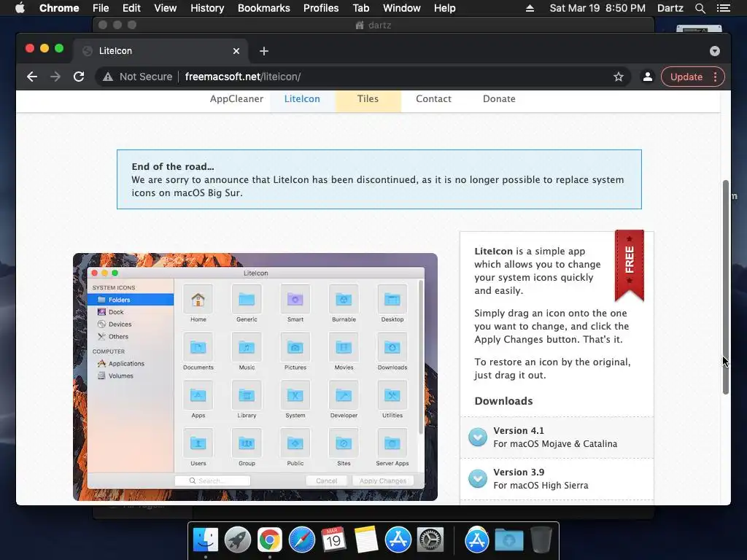Bookmark this page with the star icon
Screen dimensions: 747x560
(x=619, y=77)
